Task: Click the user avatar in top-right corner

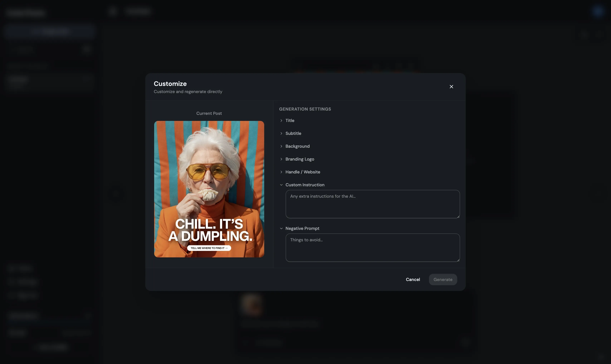Action: (x=598, y=11)
